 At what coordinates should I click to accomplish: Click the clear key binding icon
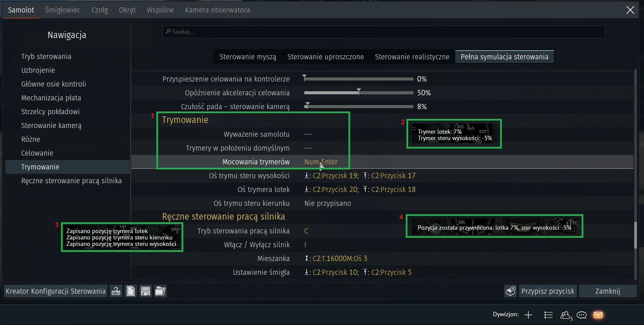pos(511,291)
